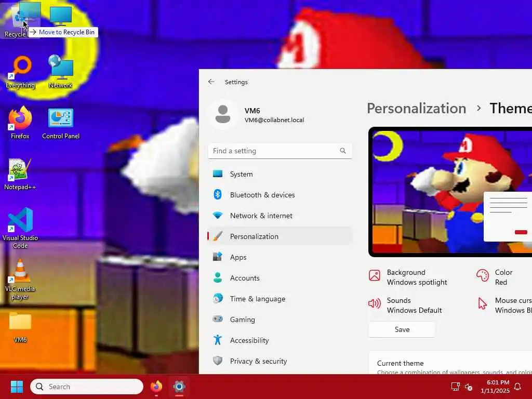Select the Everything desktop shortcut
Viewport: 532px width, 399px height.
20,72
